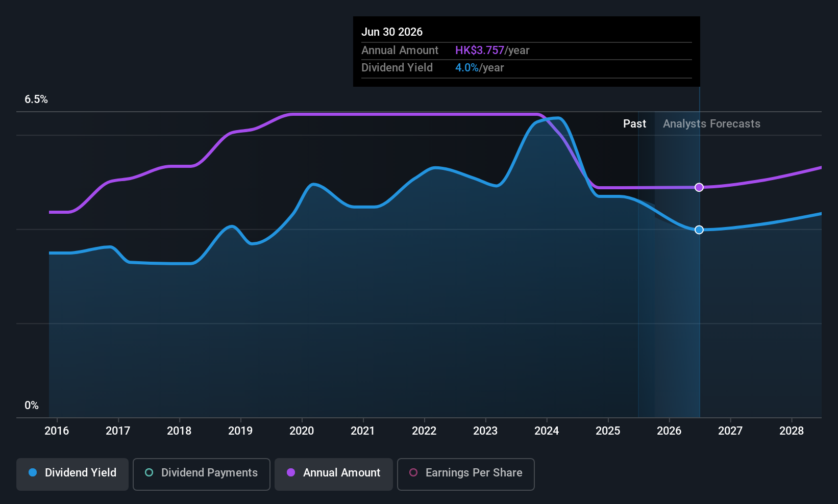Click the blue data point marker on chart
Viewport: 838px width, 504px height.
pyautogui.click(x=699, y=230)
